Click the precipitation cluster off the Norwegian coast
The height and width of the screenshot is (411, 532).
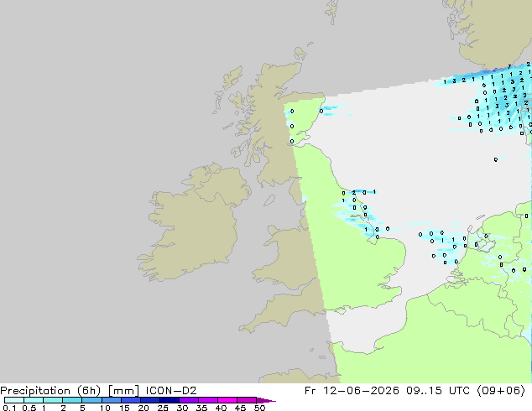pos(498,101)
